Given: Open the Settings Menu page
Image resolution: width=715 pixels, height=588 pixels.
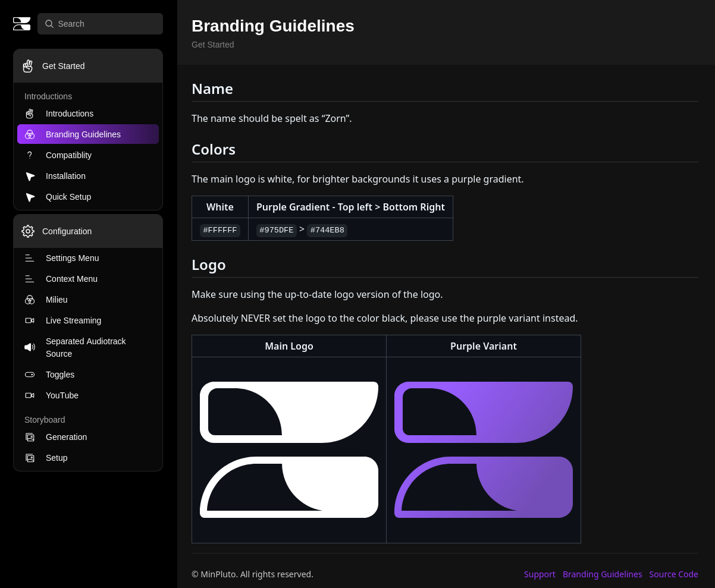Looking at the screenshot, I should point(72,258).
